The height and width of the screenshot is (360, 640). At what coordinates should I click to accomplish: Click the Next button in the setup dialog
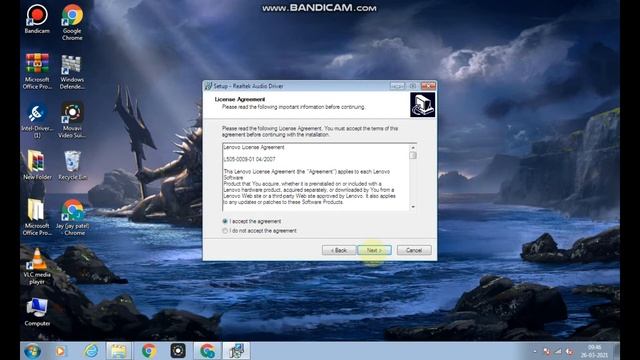(x=374, y=250)
